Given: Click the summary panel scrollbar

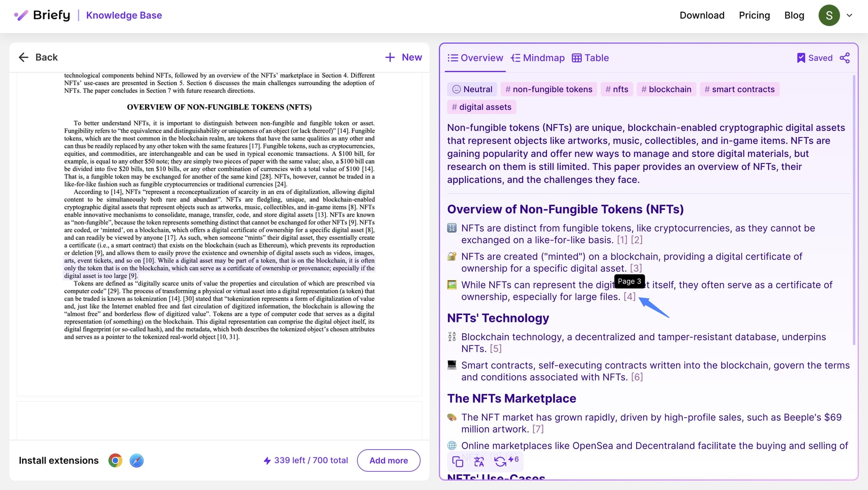Looking at the screenshot, I should coord(854,209).
